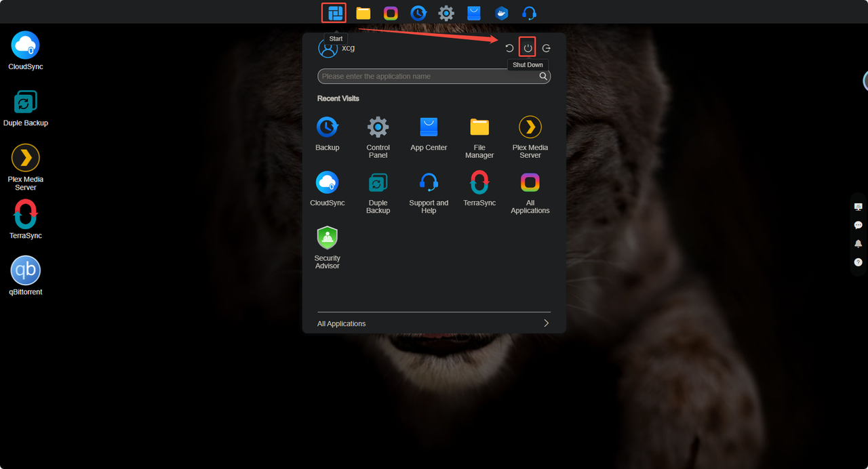The height and width of the screenshot is (469, 868).
Task: Open File Manager from the top taskbar
Action: coord(363,13)
